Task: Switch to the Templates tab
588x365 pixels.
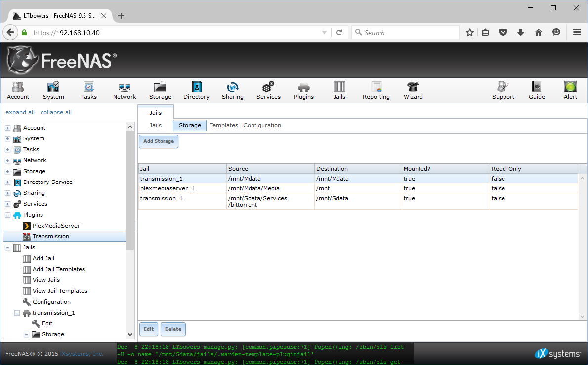Action: [x=223, y=125]
